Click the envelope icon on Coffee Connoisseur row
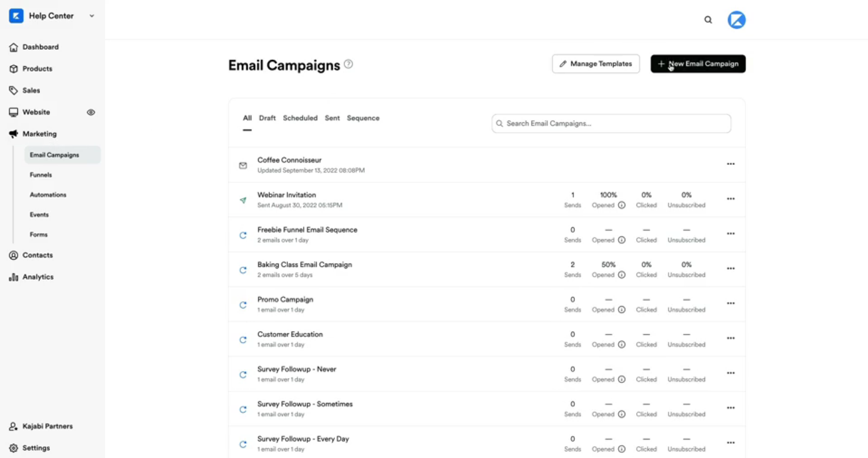 243,165
